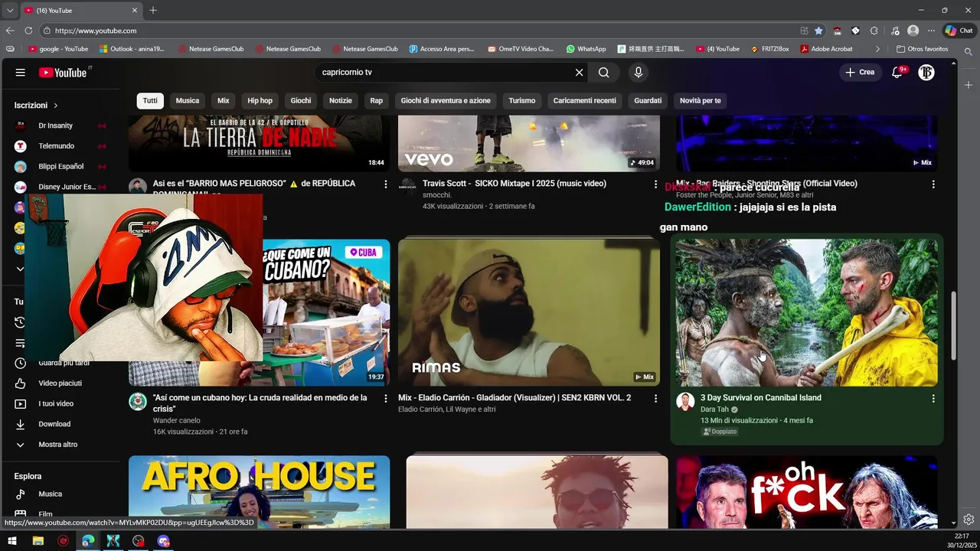The image size is (980, 551).
Task: Click the page vertical scrollbar thumb
Action: tap(953, 325)
